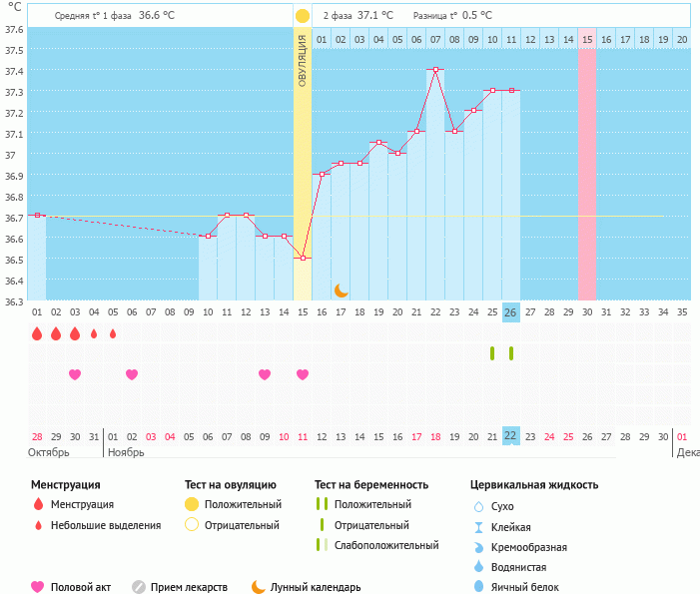Screen dimensions: 700x594
Task: Click the 'Лунный календарь' moon icon in legend
Action: click(x=259, y=587)
